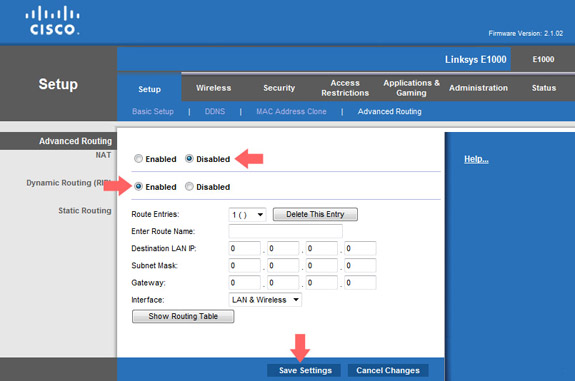Click fourth octet of Gateway
575x381 pixels.
(360, 283)
